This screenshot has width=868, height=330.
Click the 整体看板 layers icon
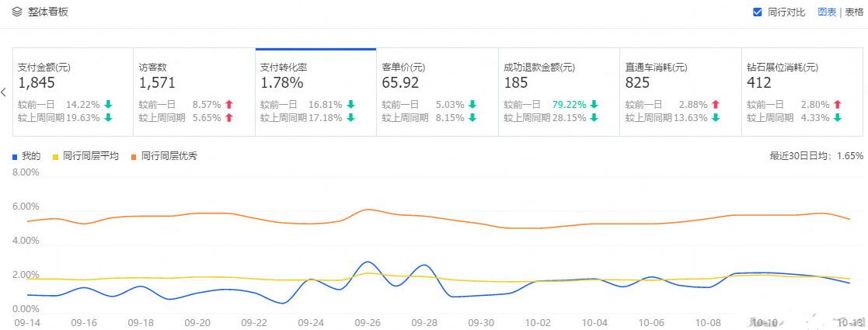pyautogui.click(x=17, y=12)
